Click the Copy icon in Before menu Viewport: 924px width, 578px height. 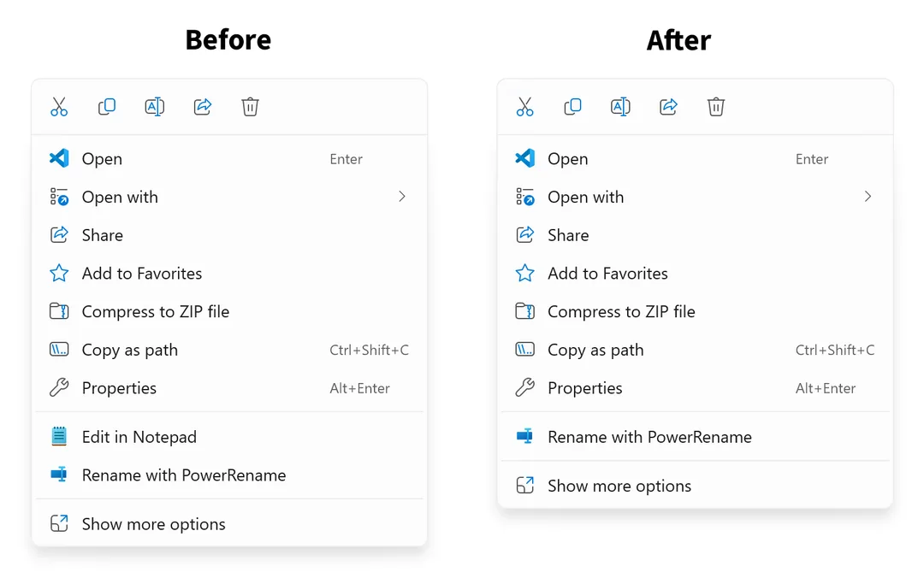(107, 107)
